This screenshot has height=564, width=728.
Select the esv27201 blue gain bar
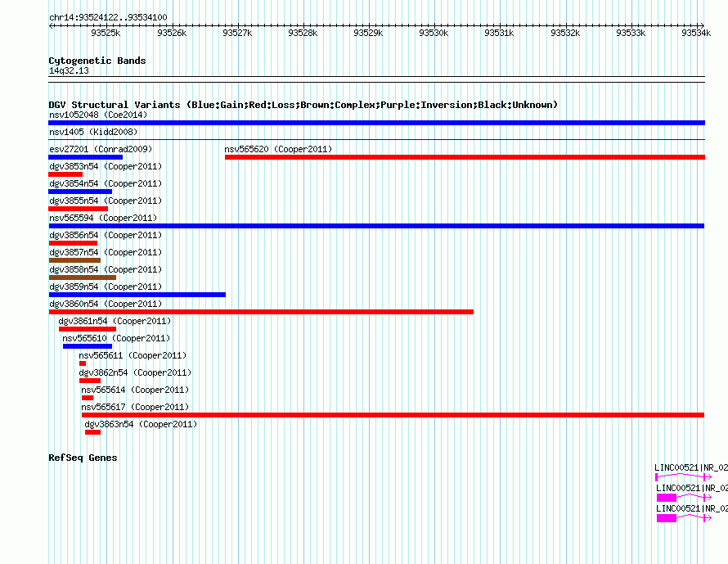point(85,157)
